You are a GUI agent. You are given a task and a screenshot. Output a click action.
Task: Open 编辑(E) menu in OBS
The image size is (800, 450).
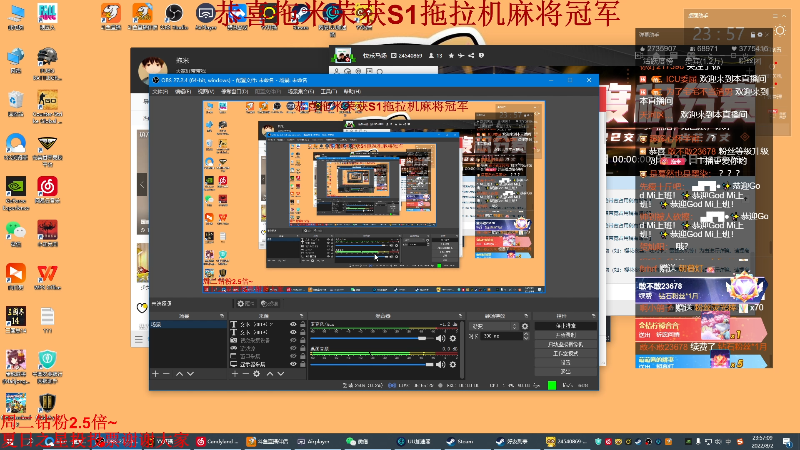183,92
